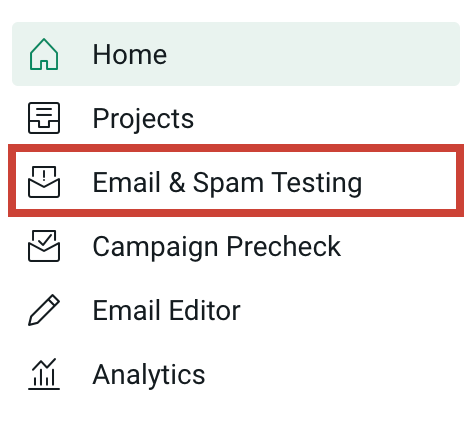Click the "Campaign" text label
The width and height of the screenshot is (464, 434).
156,247
